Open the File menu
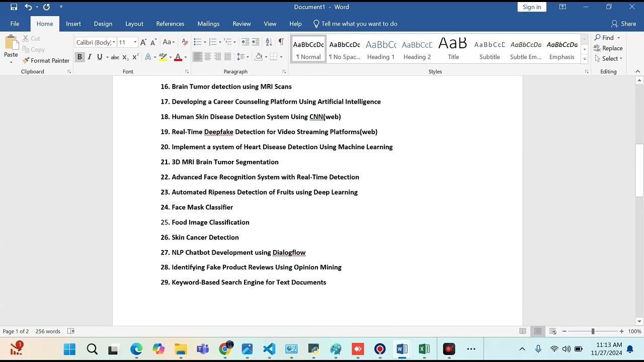The height and width of the screenshot is (362, 644). [x=15, y=24]
